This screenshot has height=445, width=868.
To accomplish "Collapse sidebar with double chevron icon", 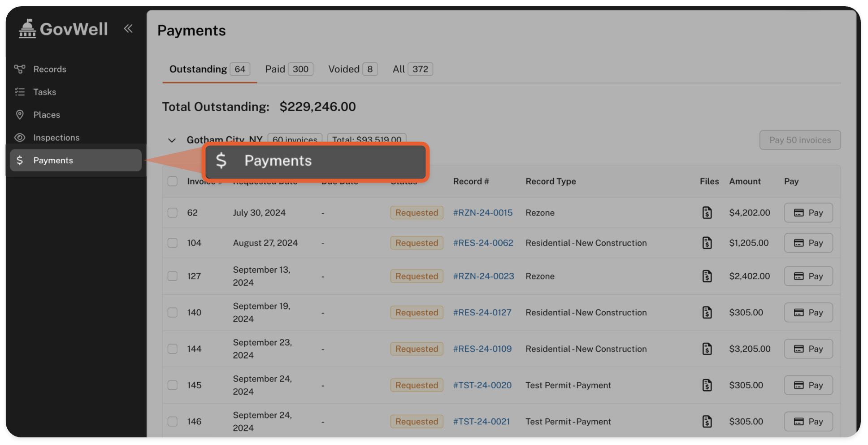I will [x=128, y=29].
